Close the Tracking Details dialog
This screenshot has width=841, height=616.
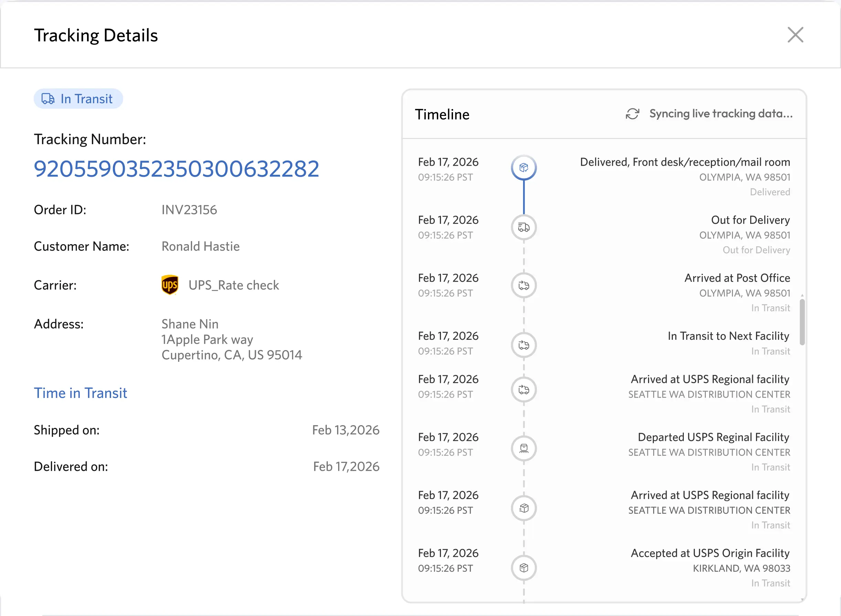point(795,35)
